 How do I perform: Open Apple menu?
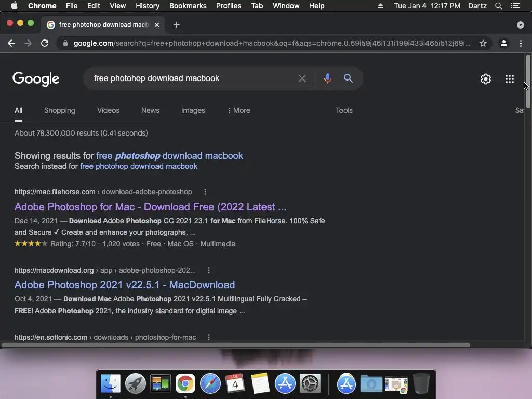point(14,6)
